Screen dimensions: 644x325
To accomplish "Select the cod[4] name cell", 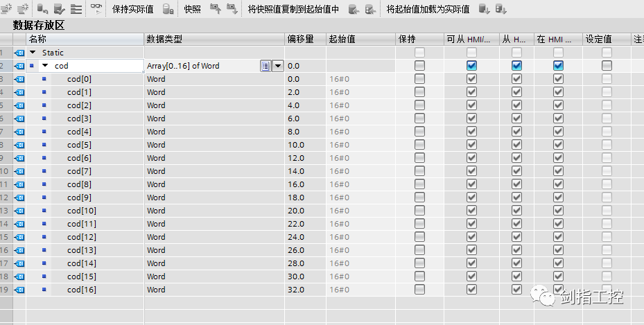I will coord(85,132).
